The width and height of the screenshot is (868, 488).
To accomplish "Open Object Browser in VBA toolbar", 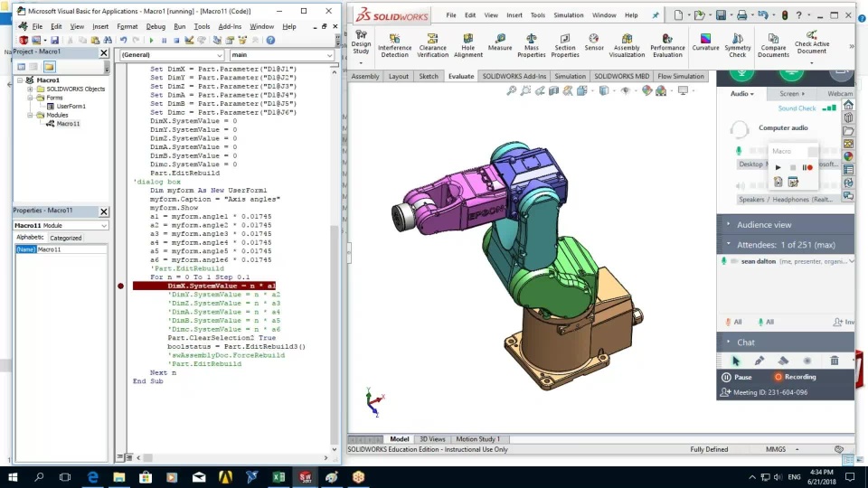I will pyautogui.click(x=242, y=41).
